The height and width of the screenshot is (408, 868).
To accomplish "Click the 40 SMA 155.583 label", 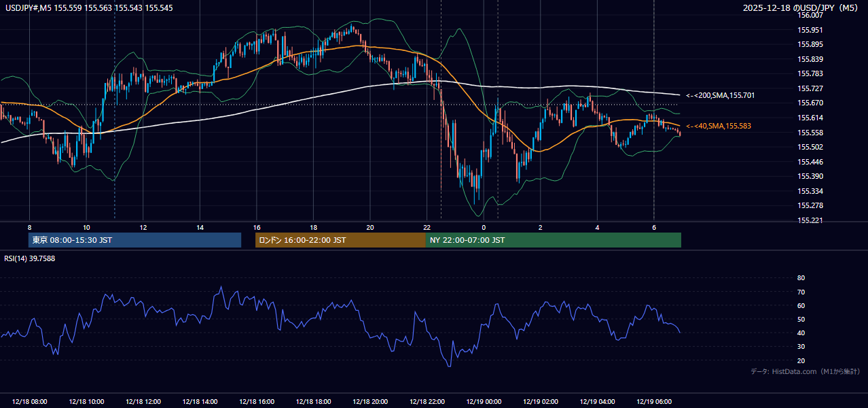I will (719, 126).
